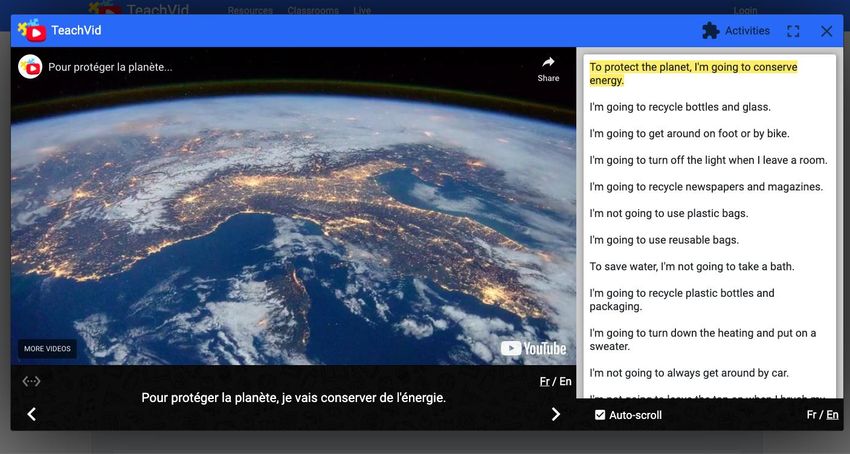850x454 pixels.
Task: Open Live in the background navigation
Action: tap(362, 10)
